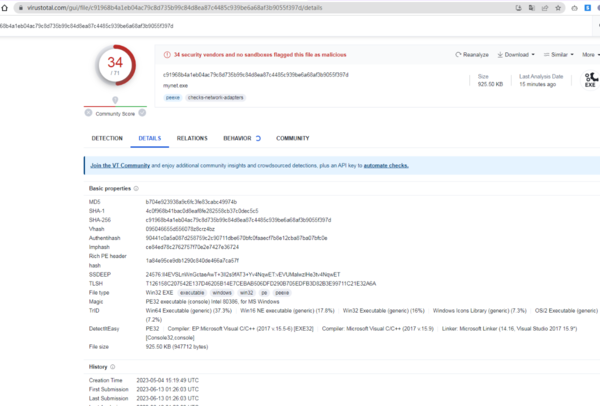Click the Reanalyze button

pyautogui.click(x=472, y=55)
